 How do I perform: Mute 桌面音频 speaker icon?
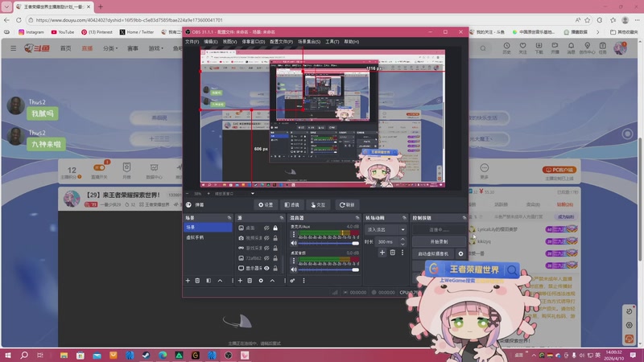click(x=294, y=269)
